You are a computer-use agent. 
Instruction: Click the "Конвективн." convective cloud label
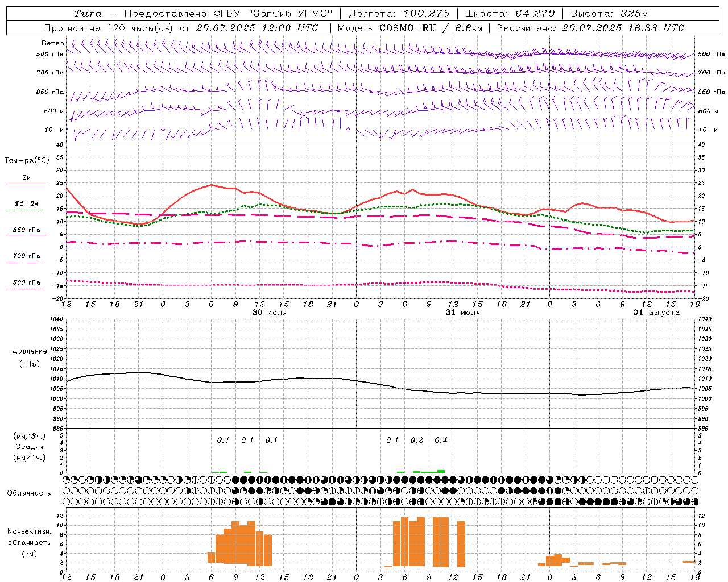coord(29,531)
